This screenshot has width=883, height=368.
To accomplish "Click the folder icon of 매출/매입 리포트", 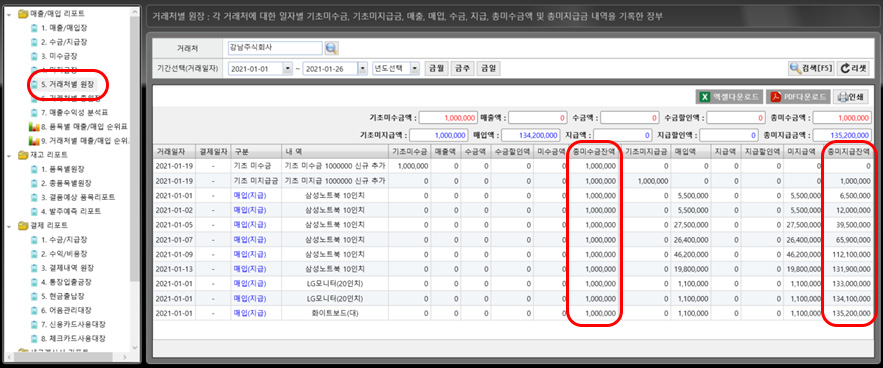I will pos(23,14).
